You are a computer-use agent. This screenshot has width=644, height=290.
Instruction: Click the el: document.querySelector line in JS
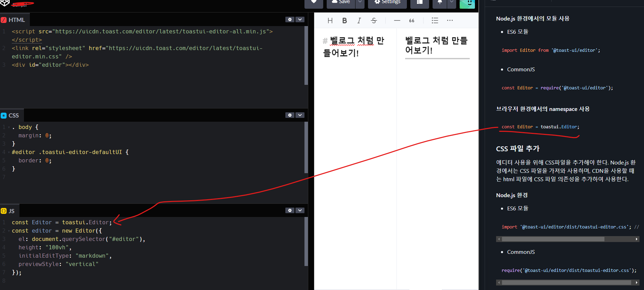click(82, 239)
